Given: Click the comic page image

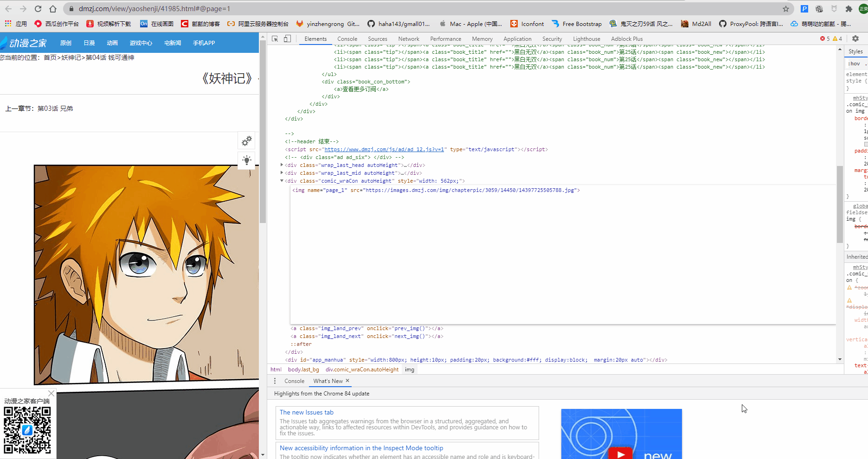Looking at the screenshot, I should pos(146,274).
